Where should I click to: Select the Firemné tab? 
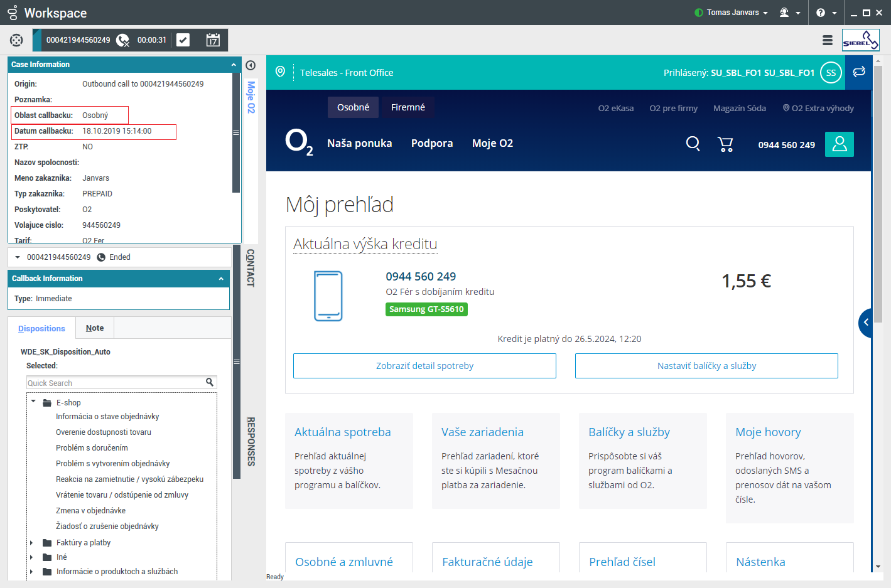click(408, 107)
